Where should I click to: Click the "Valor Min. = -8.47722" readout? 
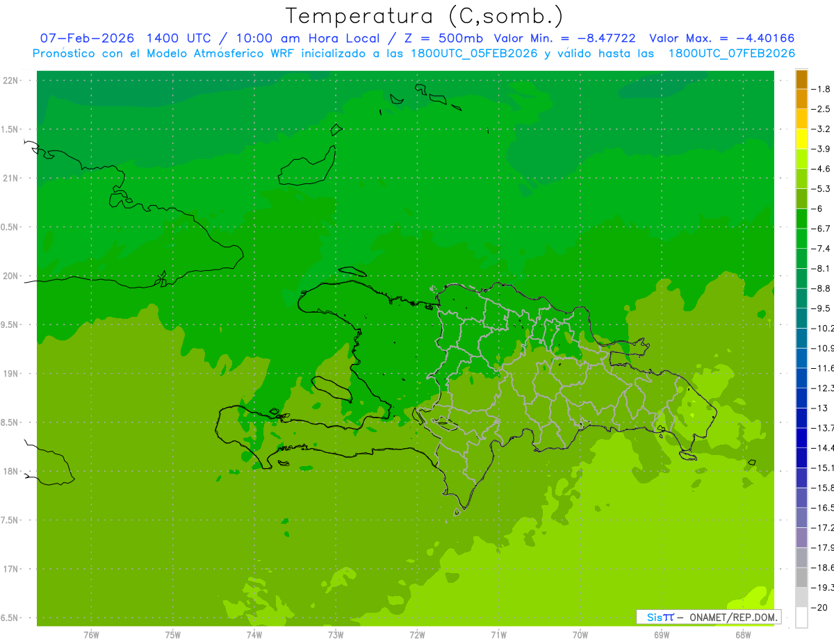pyautogui.click(x=564, y=38)
